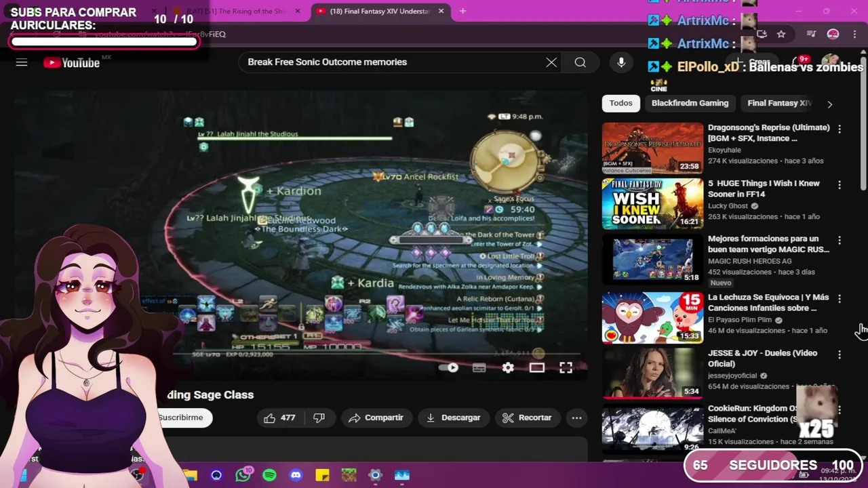
Task: Open File Explorer from the taskbar
Action: point(190,475)
